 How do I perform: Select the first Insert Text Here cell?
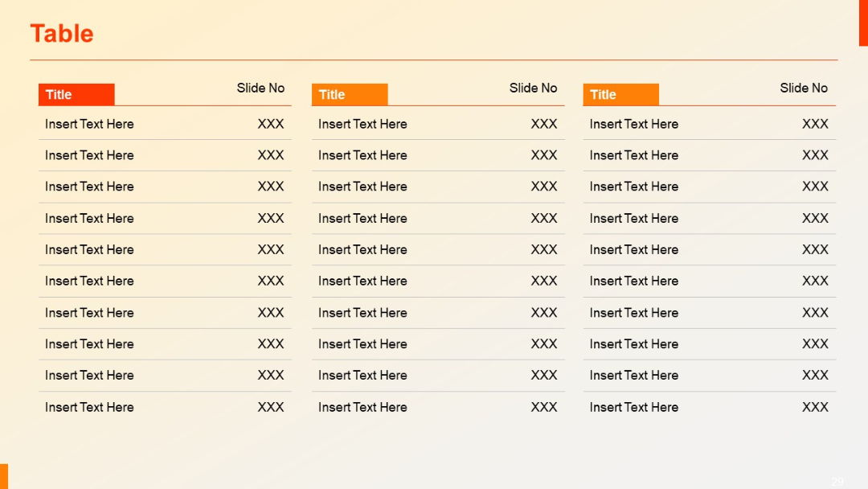click(89, 124)
